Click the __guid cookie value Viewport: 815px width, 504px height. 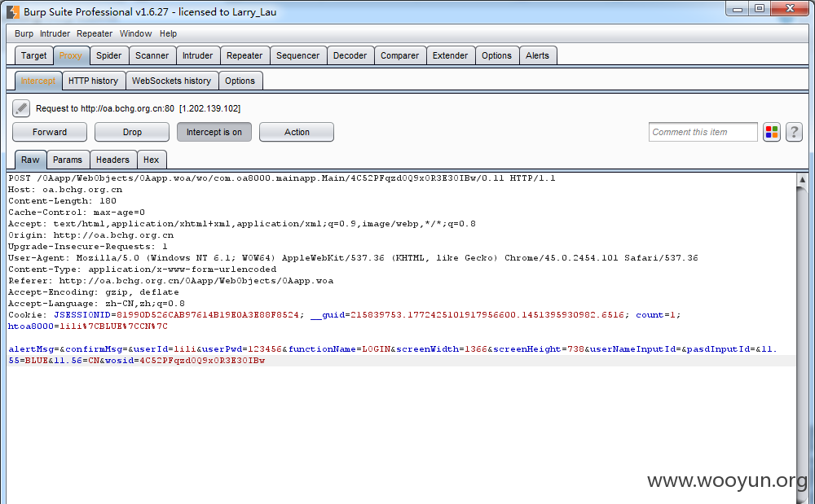487,315
